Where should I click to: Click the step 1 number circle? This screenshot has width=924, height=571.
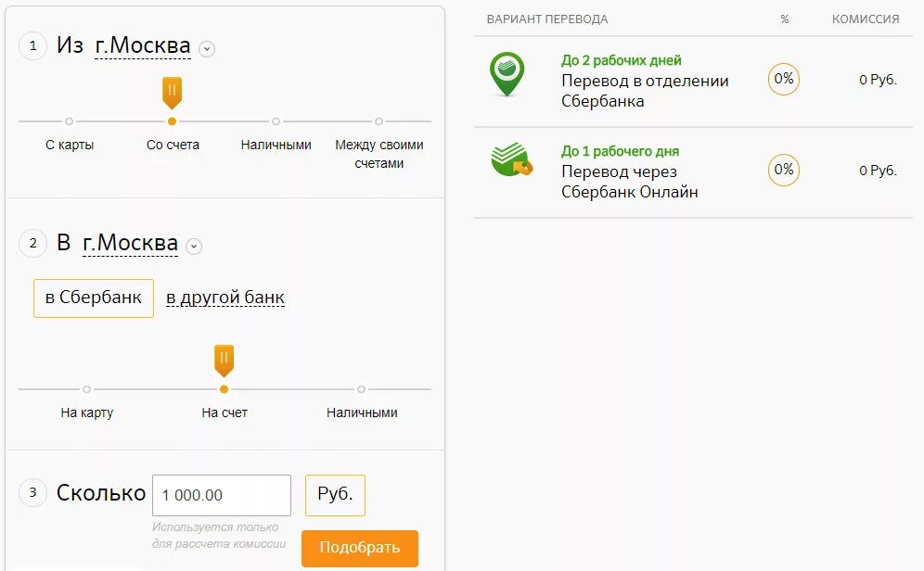point(33,46)
